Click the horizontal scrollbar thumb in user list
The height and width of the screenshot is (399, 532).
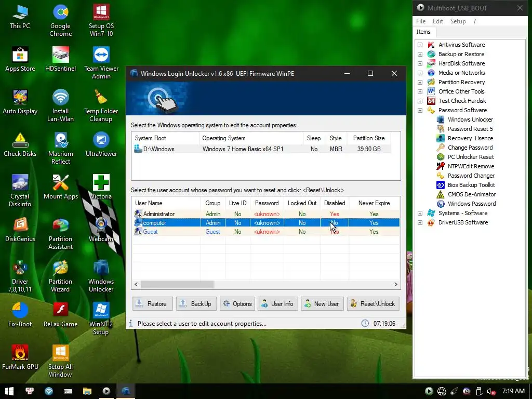177,284
